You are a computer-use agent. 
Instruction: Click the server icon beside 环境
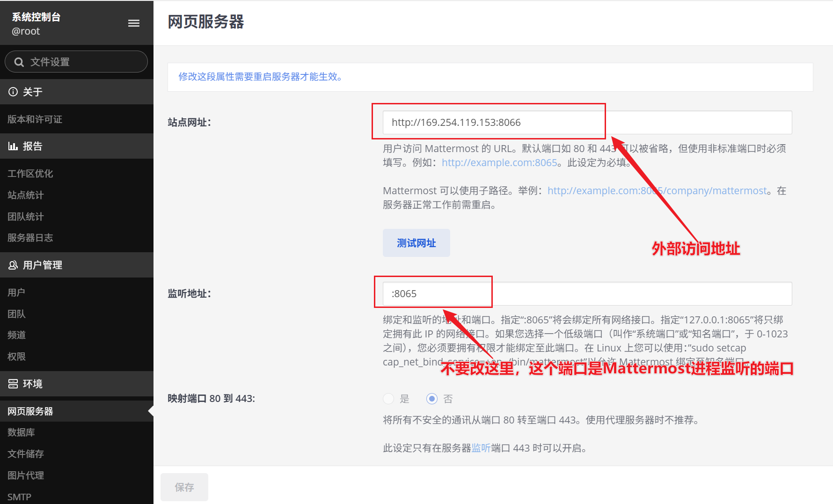point(13,384)
